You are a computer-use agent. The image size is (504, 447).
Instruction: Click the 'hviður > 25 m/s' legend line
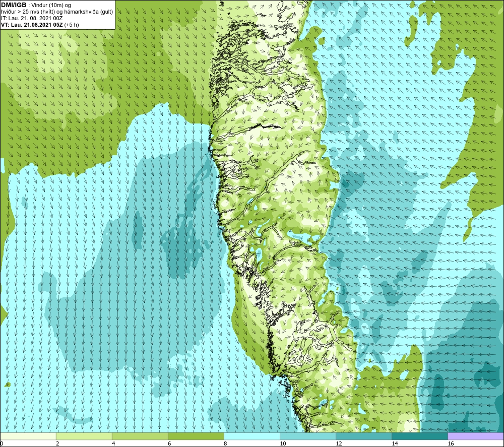[x=57, y=12]
